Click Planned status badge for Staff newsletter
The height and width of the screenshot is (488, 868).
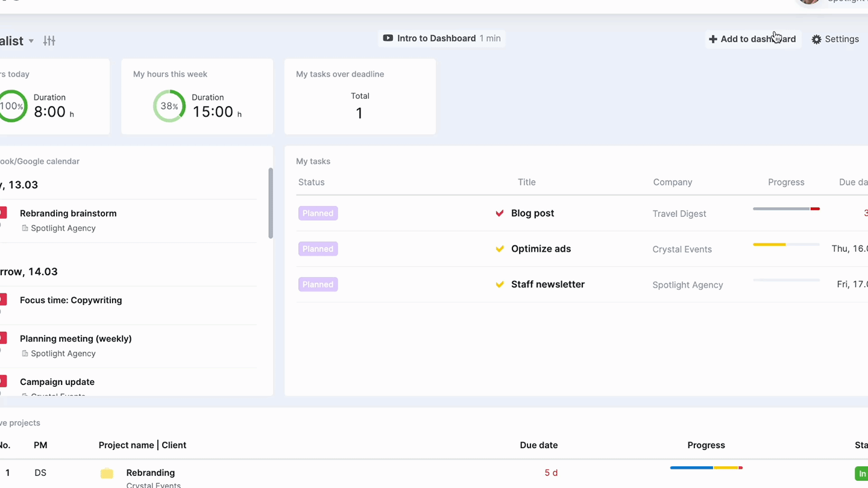tap(318, 284)
